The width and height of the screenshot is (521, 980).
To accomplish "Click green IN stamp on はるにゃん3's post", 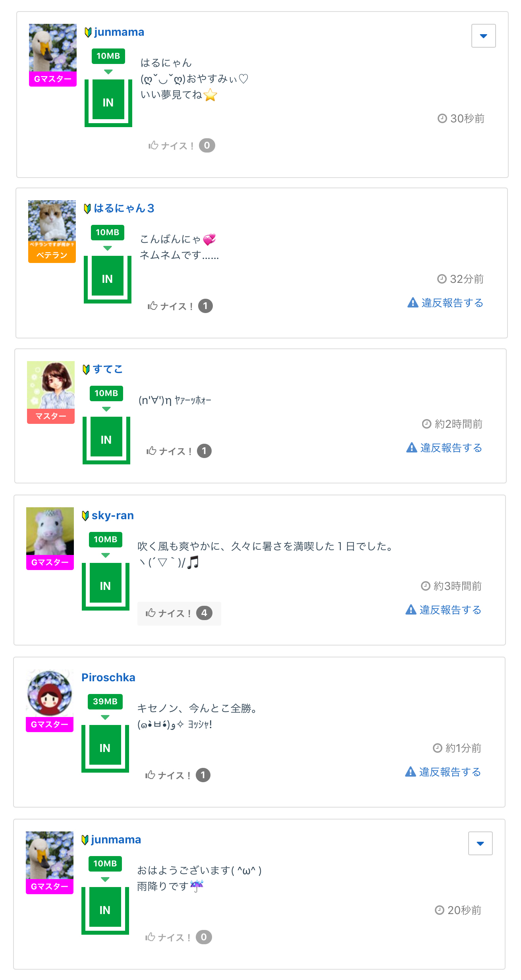I will (108, 279).
